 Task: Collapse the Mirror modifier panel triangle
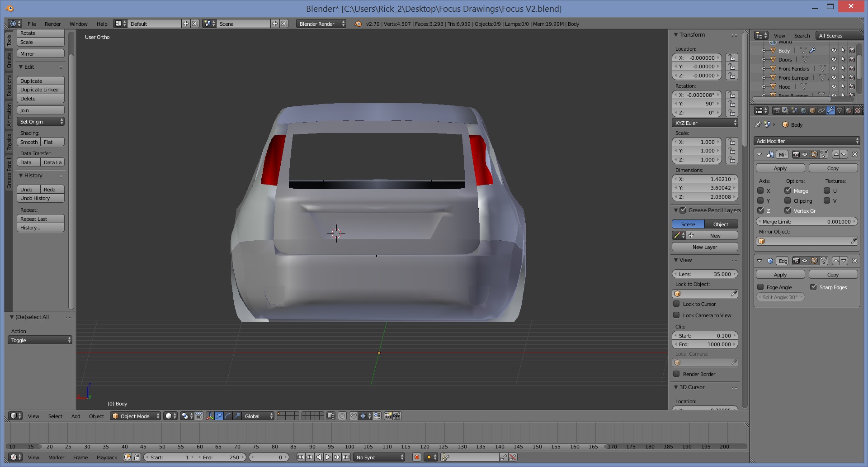pyautogui.click(x=759, y=154)
